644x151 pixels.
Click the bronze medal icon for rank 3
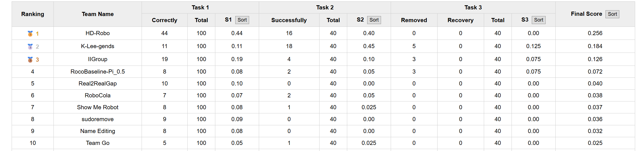point(30,59)
